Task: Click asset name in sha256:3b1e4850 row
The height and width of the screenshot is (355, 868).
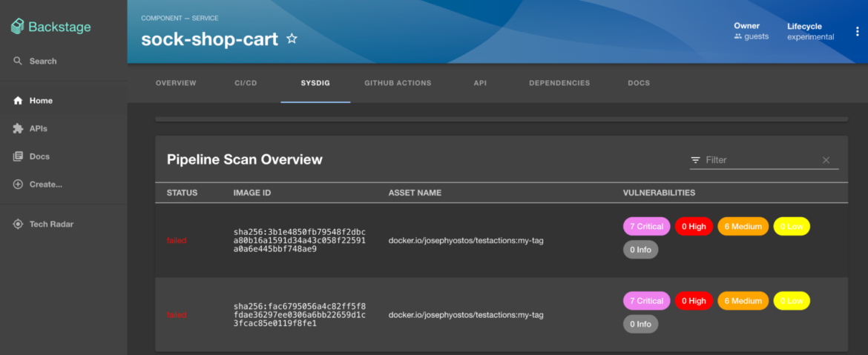Action: (466, 241)
